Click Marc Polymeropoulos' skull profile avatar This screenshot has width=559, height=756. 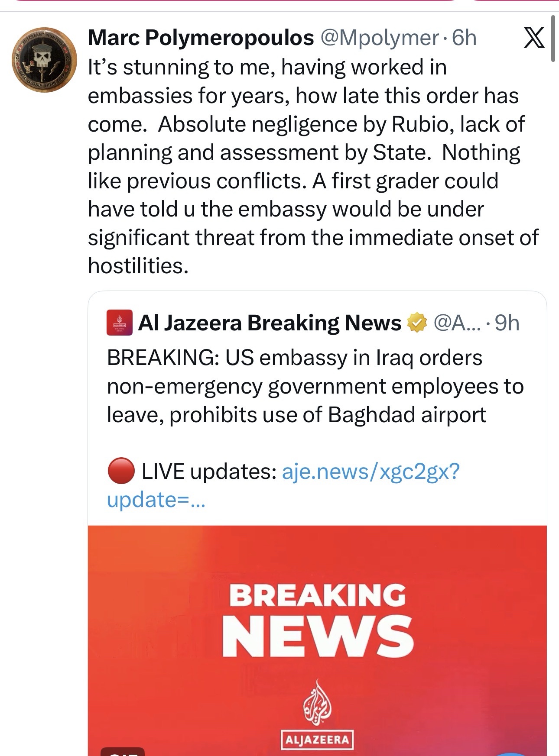(44, 59)
